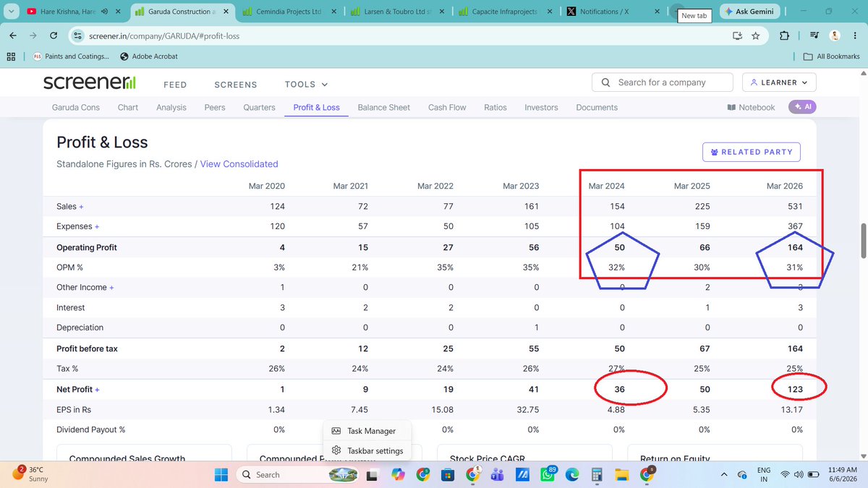
Task: Jump to the Balance Sheet section tab
Action: (x=384, y=108)
